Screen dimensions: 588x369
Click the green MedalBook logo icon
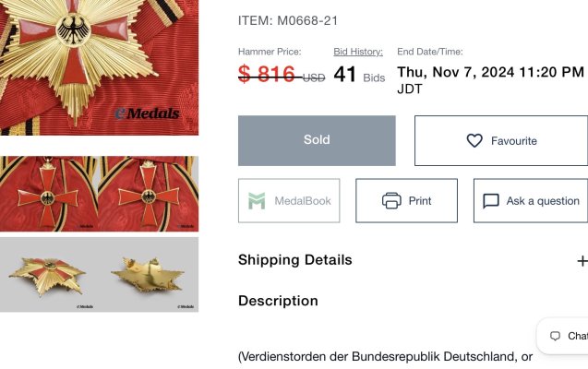[x=257, y=201]
